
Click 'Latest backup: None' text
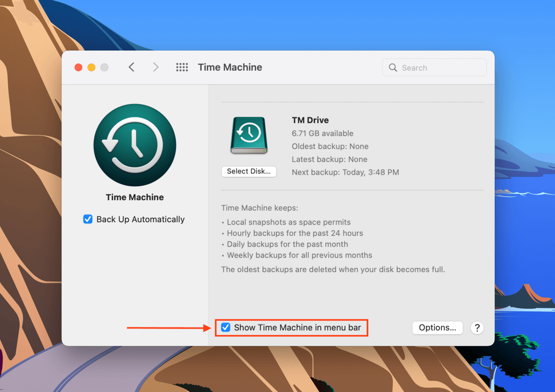[x=330, y=159]
